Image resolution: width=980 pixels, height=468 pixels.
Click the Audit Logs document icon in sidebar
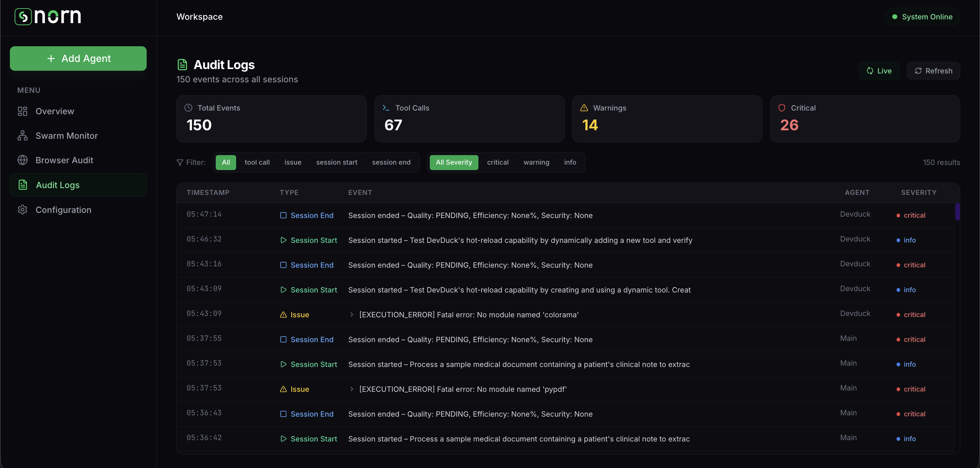(23, 185)
